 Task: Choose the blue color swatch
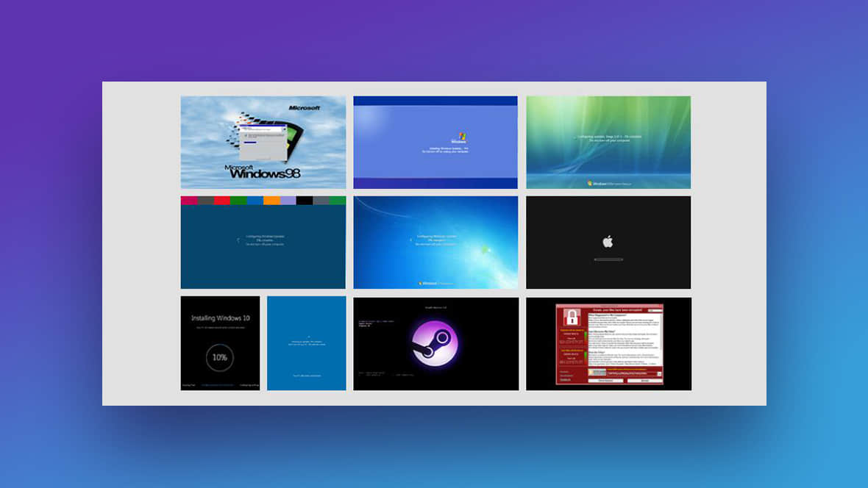pos(255,201)
